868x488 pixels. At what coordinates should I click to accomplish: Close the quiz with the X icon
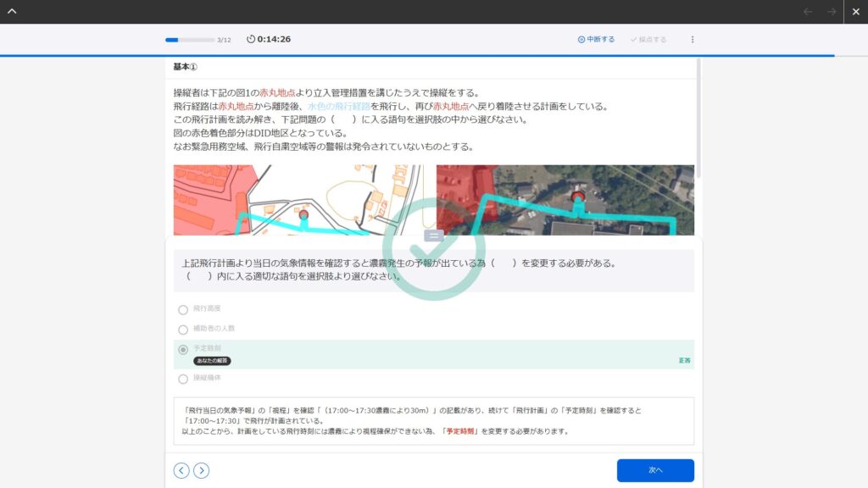click(x=856, y=12)
